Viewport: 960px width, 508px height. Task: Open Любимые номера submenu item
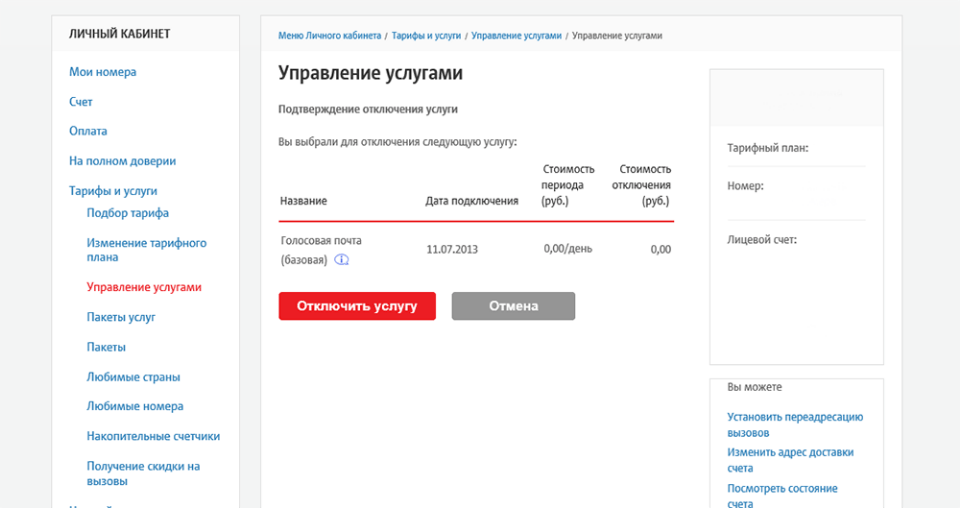click(135, 407)
